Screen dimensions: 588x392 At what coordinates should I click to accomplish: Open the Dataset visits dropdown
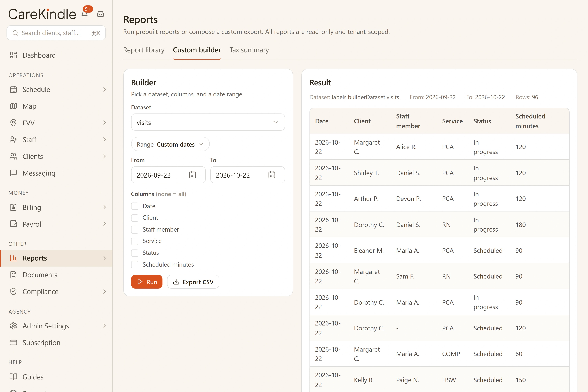pyautogui.click(x=208, y=122)
